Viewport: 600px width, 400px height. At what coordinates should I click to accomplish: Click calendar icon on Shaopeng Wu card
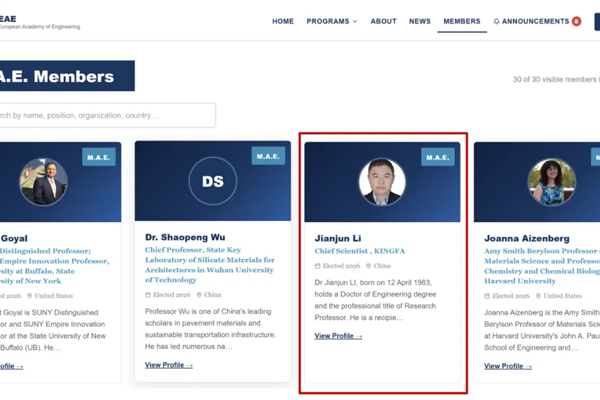point(148,295)
